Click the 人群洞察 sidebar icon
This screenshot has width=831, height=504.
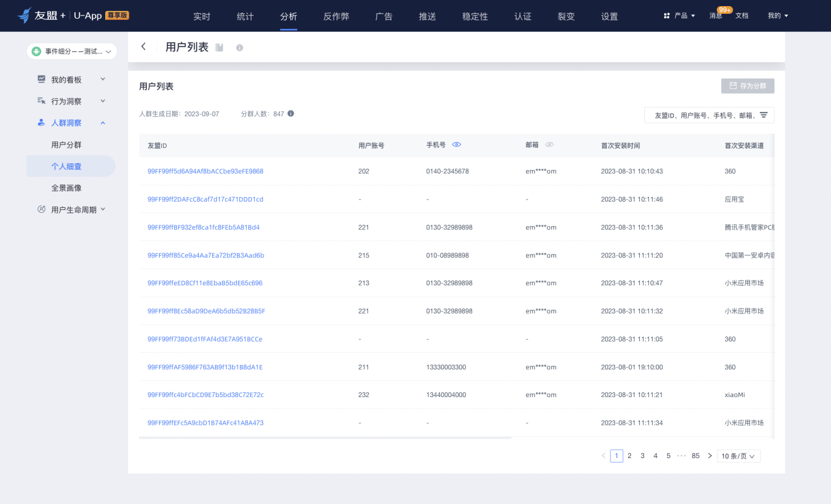[x=42, y=122]
